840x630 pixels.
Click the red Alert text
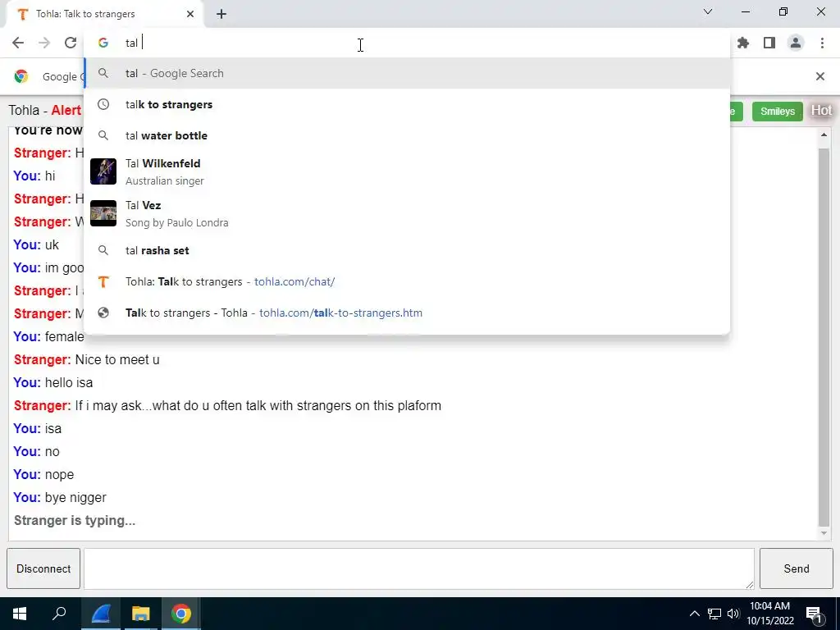point(66,111)
